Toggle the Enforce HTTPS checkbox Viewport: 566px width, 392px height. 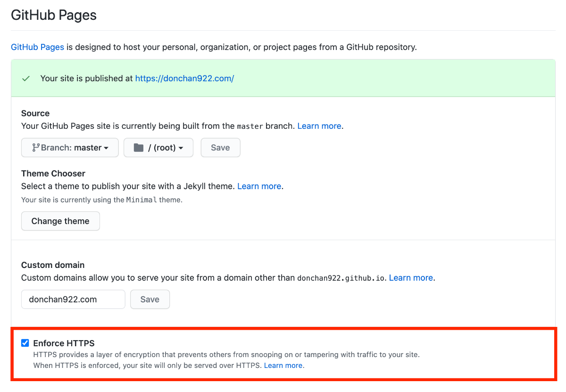(25, 343)
